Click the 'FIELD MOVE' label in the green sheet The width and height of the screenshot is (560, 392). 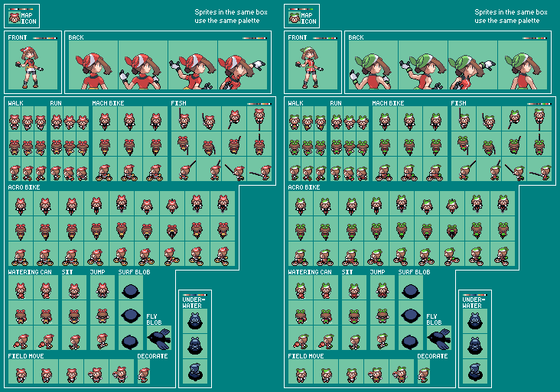306,356
